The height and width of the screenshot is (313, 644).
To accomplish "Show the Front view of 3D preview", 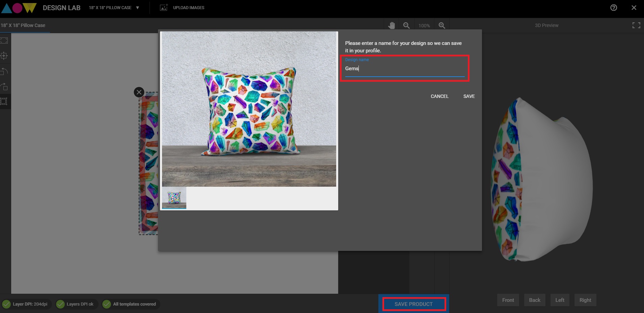I will pyautogui.click(x=508, y=300).
